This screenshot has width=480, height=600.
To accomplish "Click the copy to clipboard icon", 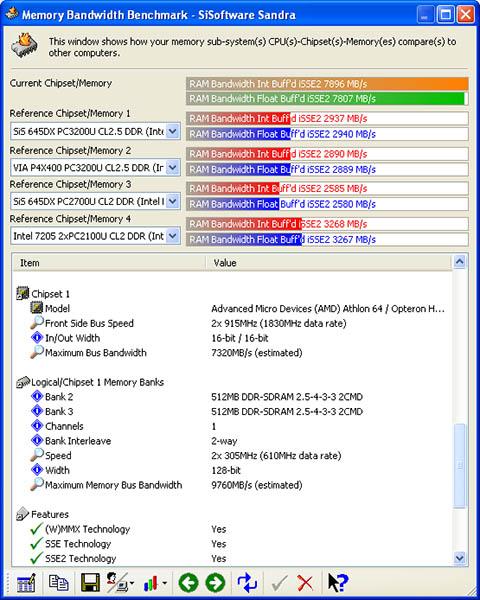I will coord(58,583).
